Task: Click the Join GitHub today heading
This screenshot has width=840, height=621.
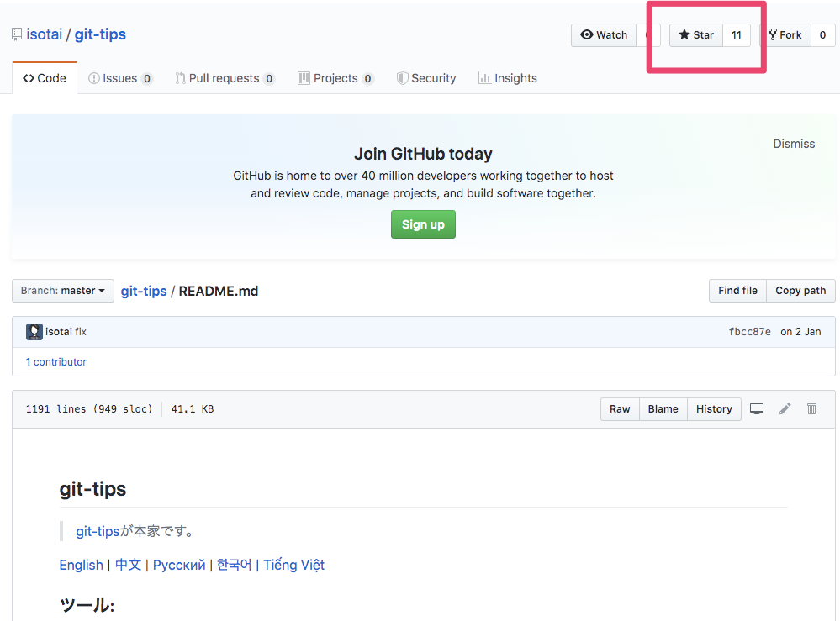Action: (x=423, y=154)
